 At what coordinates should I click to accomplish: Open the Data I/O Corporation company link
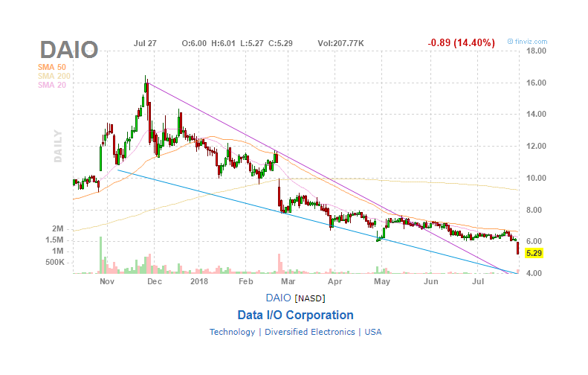click(x=295, y=315)
